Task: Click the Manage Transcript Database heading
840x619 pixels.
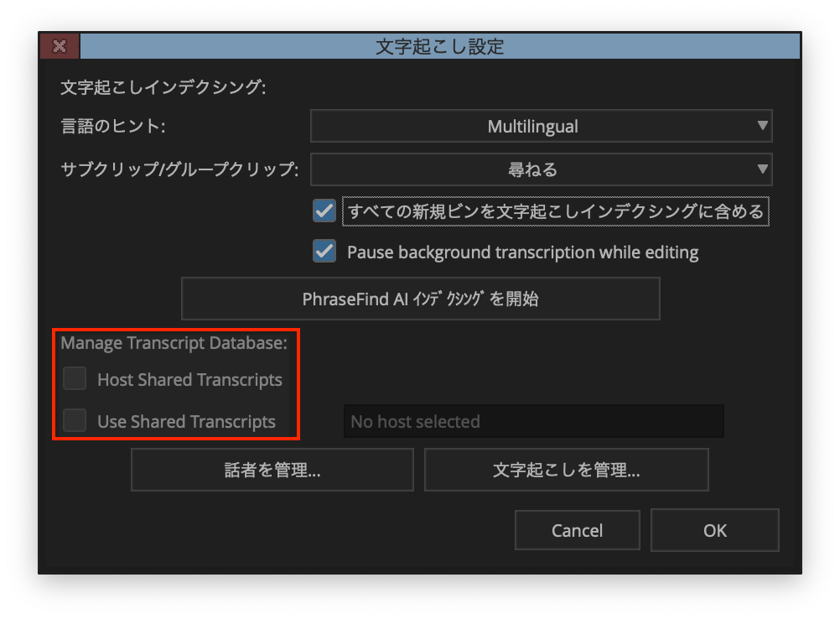Action: coord(174,342)
